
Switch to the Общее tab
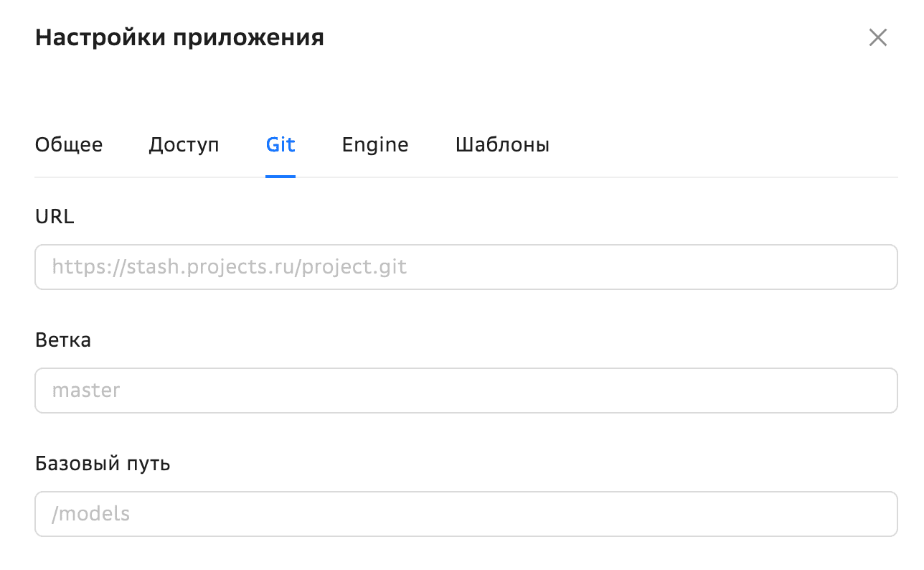[x=69, y=145]
